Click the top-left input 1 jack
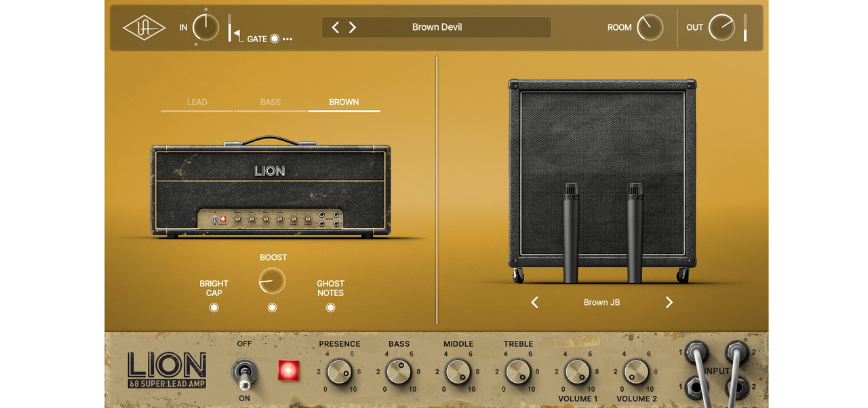Screen dimensions: 868x408 [696, 352]
